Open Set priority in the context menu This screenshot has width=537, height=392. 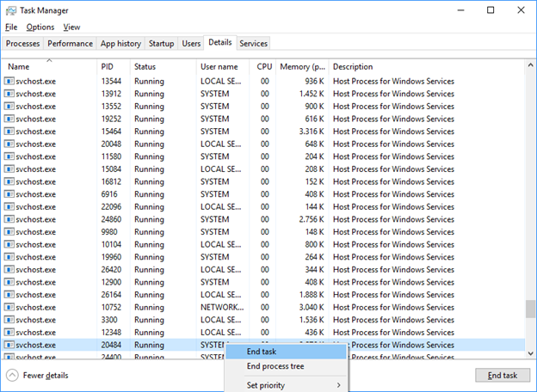286,385
